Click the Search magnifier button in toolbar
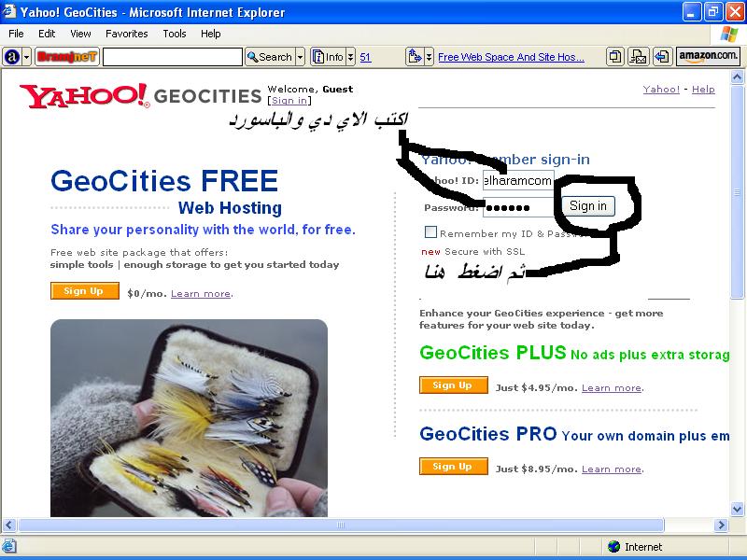This screenshot has height=560, width=747. (x=270, y=57)
